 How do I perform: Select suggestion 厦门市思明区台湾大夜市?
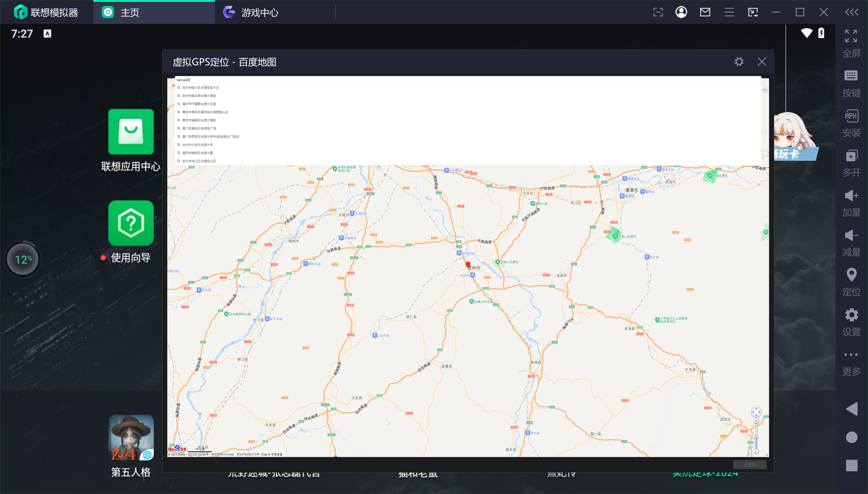pos(468,136)
